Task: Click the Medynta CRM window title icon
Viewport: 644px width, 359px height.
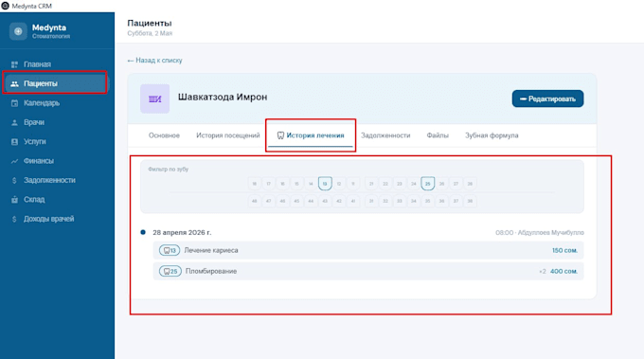Action: (x=5, y=6)
